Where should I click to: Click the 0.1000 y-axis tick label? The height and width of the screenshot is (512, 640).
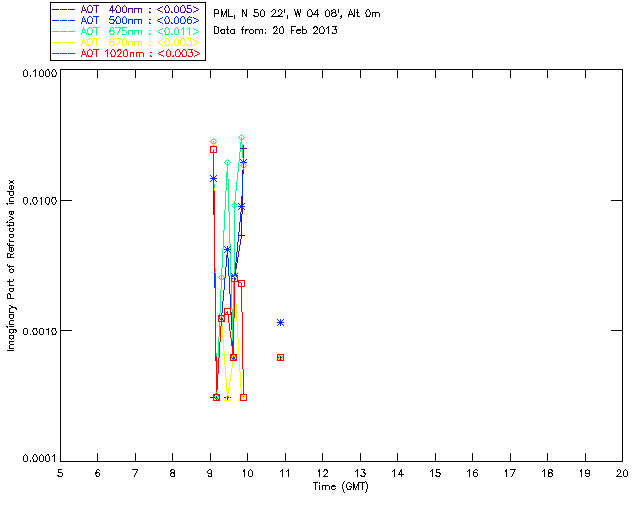point(38,75)
